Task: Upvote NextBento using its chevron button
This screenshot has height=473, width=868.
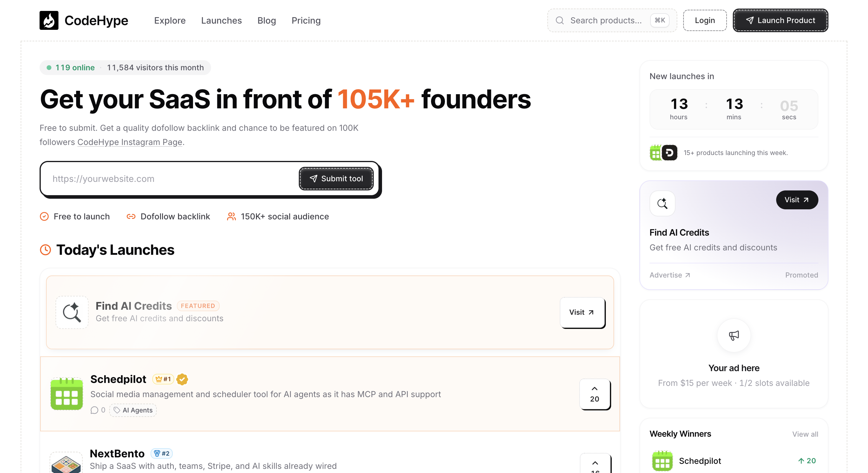Action: (595, 464)
